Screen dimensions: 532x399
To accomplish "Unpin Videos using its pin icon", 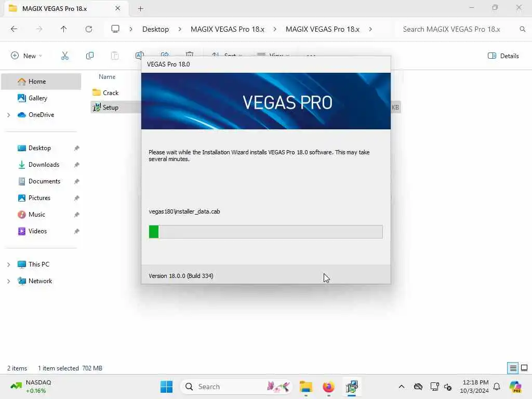I will point(77,231).
